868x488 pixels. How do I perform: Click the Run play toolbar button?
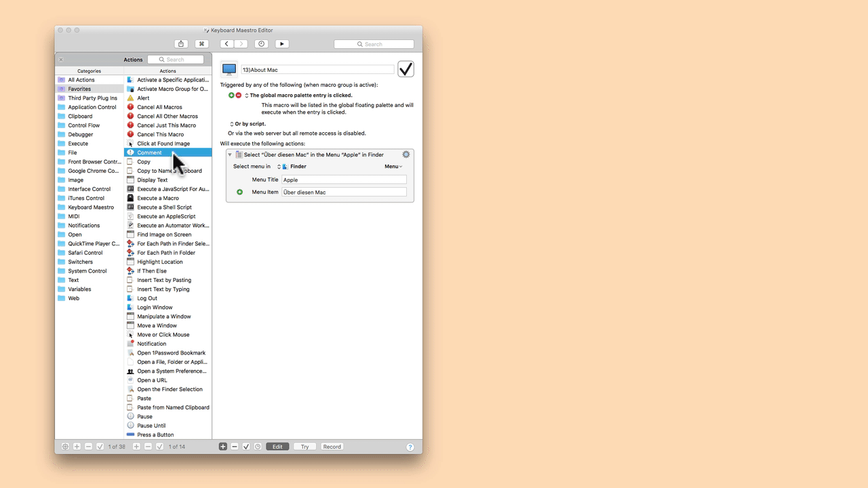(x=282, y=44)
